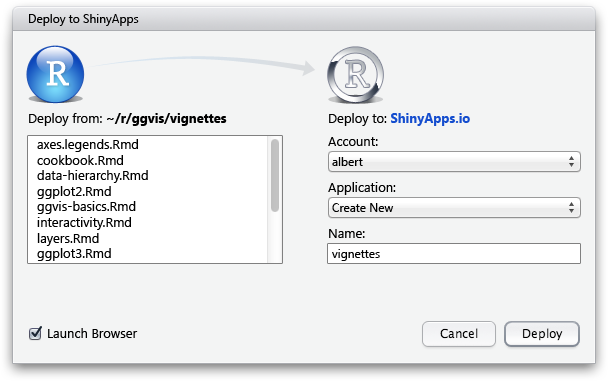
Task: Click the silver R ShinyApps icon
Action: (356, 75)
